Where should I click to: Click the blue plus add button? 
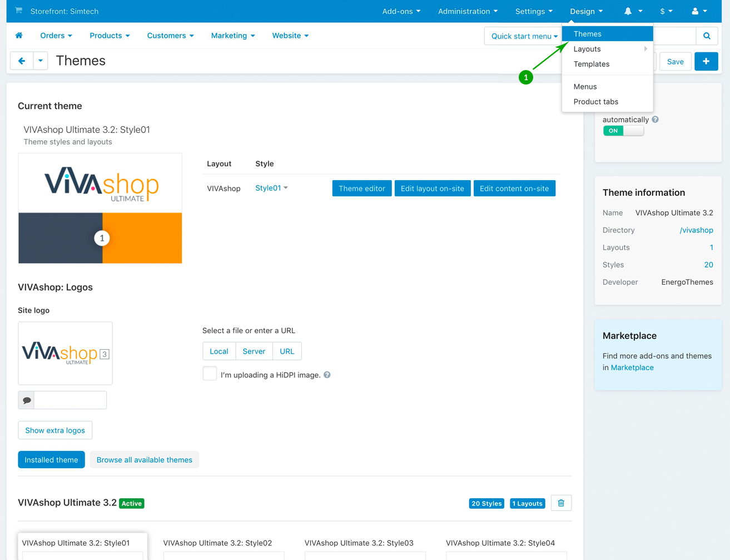pos(706,62)
